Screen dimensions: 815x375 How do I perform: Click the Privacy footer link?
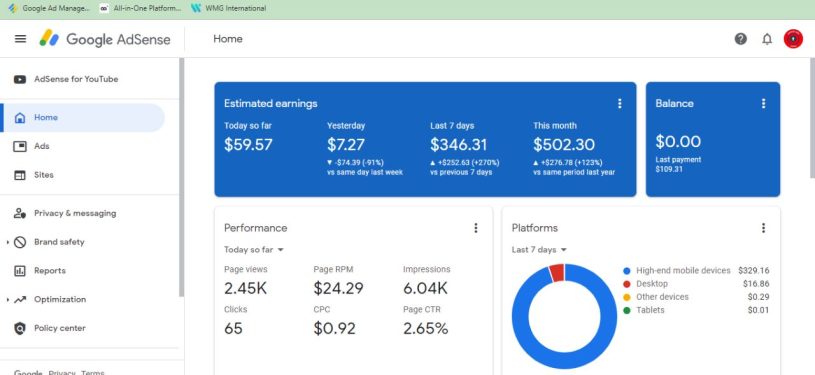click(62, 372)
